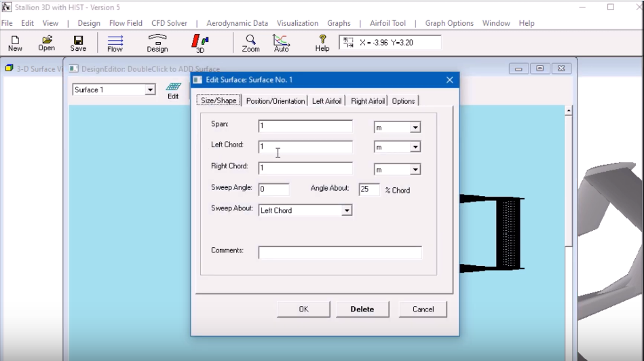Open the Aerodynamic Data menu
Image resolution: width=644 pixels, height=361 pixels.
pyautogui.click(x=237, y=23)
